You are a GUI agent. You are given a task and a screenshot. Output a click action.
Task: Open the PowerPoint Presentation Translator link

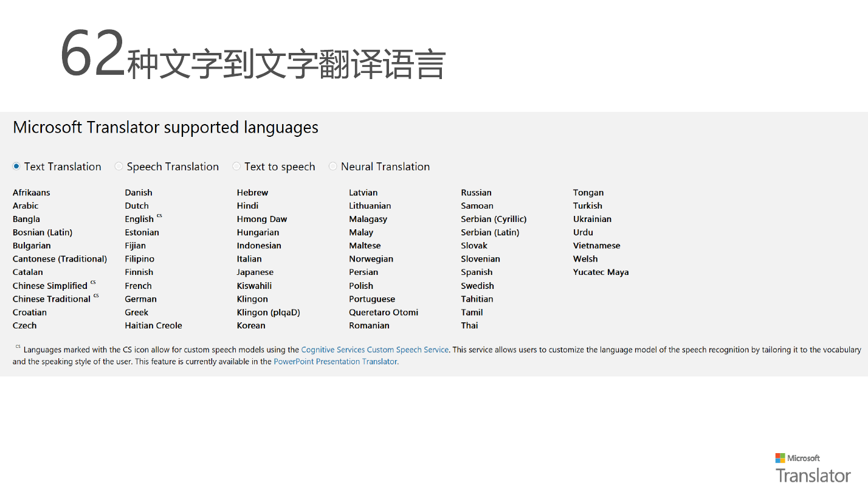click(336, 361)
